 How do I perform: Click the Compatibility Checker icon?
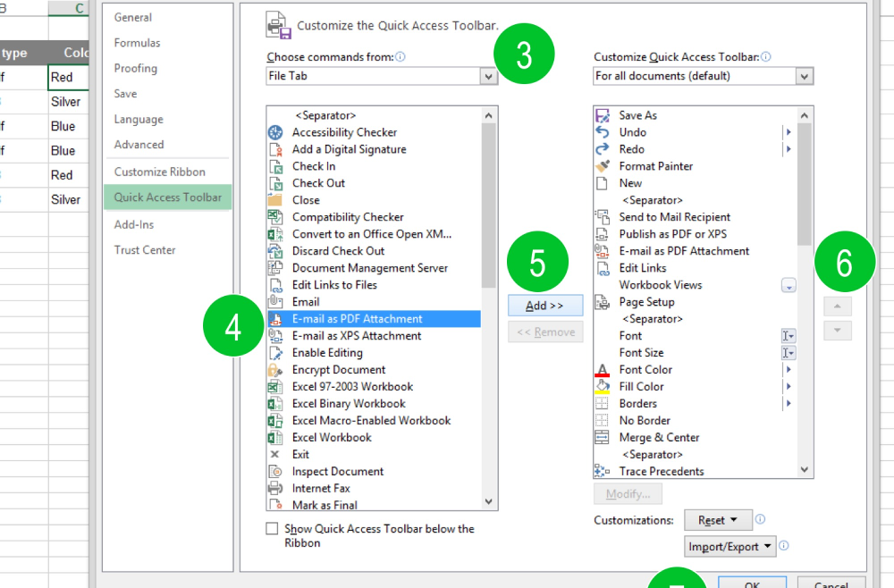275,217
